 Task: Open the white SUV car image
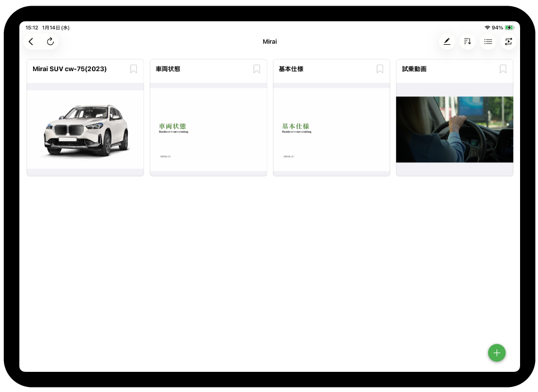click(x=85, y=129)
